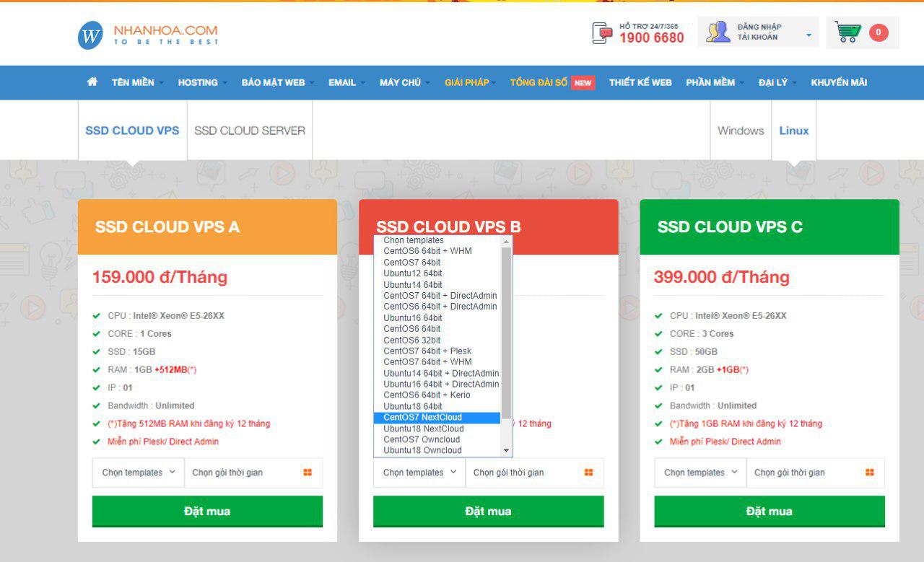Open Chọn templates dropdown in VPS A
The image size is (924, 562).
(x=139, y=473)
